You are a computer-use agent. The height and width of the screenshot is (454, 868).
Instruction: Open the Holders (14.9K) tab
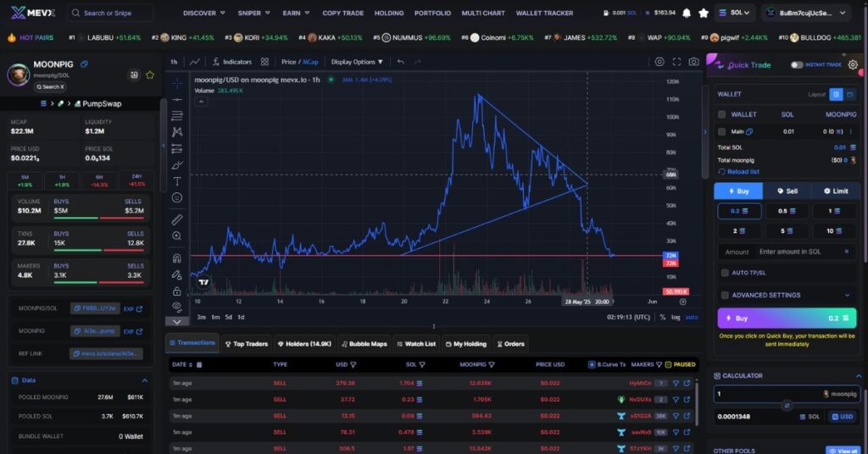[x=304, y=344]
